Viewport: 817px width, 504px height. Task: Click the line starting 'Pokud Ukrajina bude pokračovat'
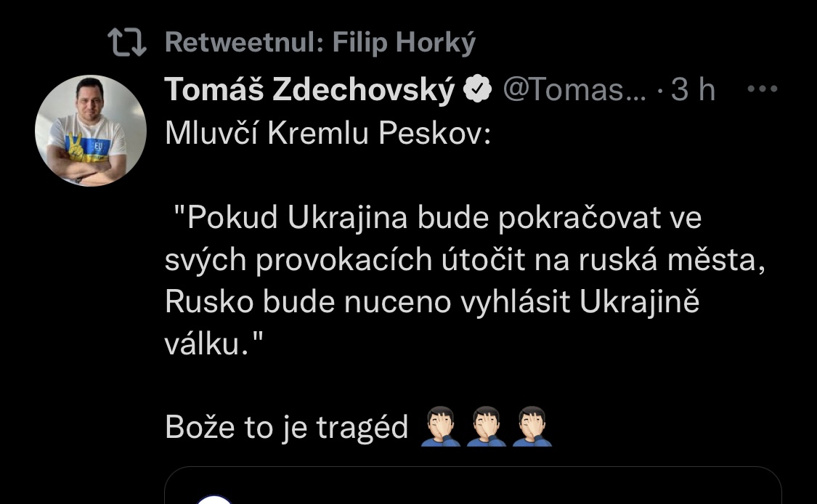click(x=437, y=219)
